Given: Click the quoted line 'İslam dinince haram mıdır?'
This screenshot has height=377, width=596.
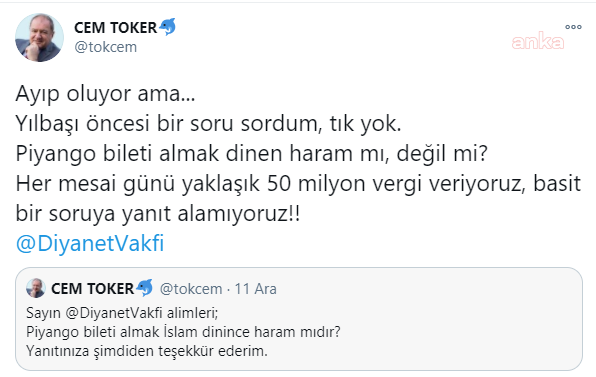Looking at the screenshot, I should 252,332.
